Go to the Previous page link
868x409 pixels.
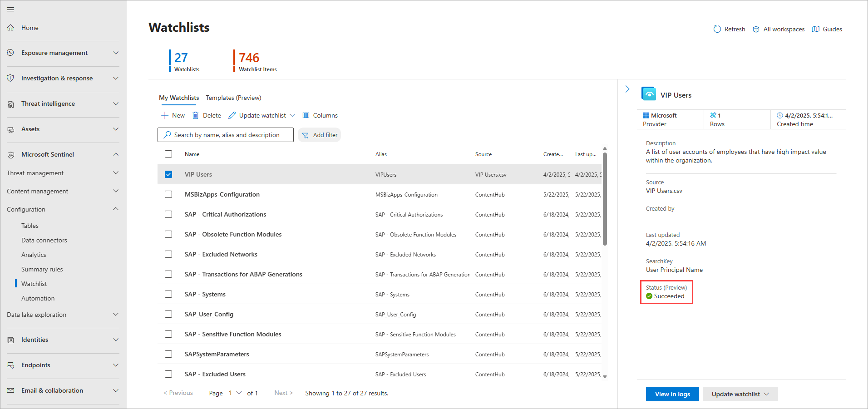(x=178, y=393)
